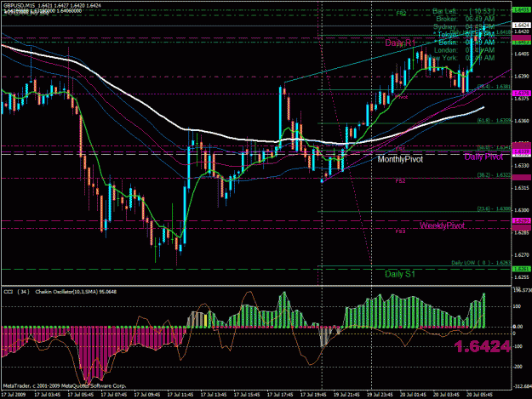Image resolution: width=532 pixels, height=399 pixels.
Task: Click the 'FS3' level label
Action: point(400,231)
